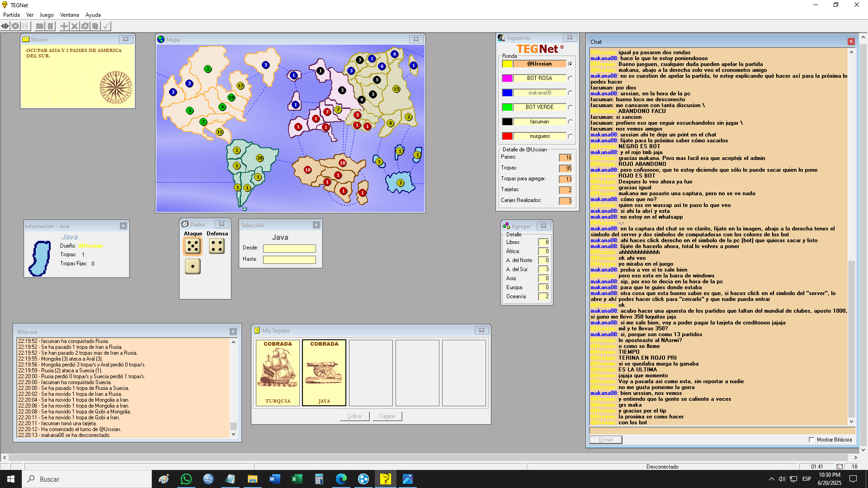Click the red murguero color swatch
Viewport: 868px width, 488px height.
(x=507, y=136)
